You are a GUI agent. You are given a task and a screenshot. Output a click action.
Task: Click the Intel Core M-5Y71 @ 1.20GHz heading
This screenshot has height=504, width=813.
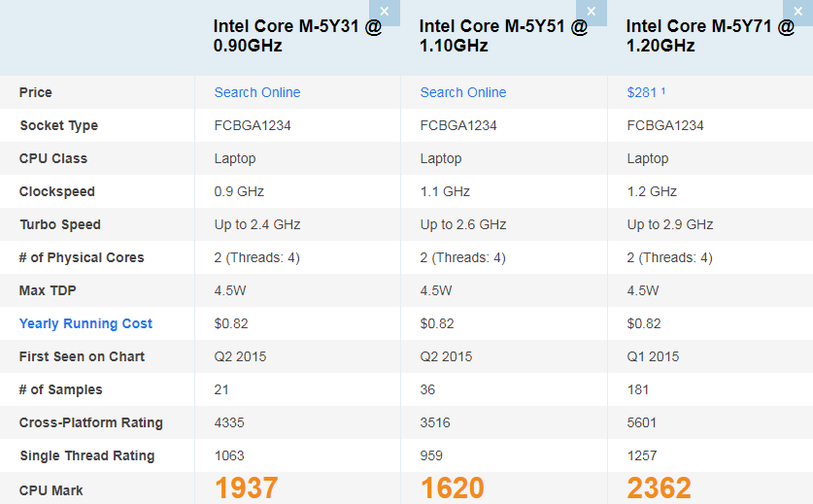[x=710, y=36]
